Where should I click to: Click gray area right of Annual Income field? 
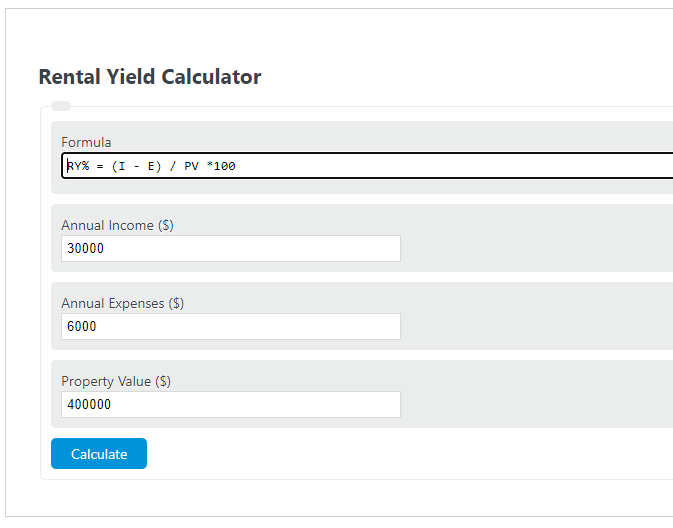(x=530, y=249)
